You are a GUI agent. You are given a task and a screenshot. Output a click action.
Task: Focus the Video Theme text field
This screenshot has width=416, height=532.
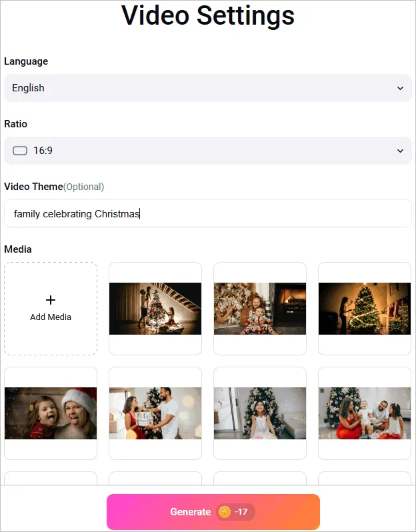(x=207, y=213)
